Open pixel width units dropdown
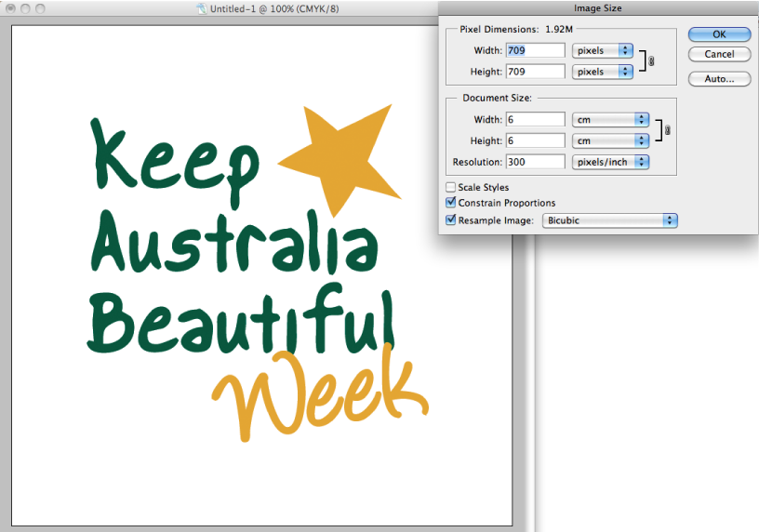This screenshot has height=532, width=759. (603, 50)
